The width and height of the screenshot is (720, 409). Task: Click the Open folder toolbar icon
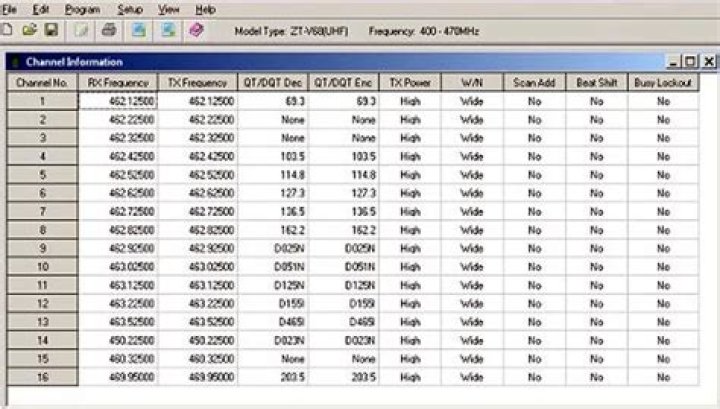point(29,30)
